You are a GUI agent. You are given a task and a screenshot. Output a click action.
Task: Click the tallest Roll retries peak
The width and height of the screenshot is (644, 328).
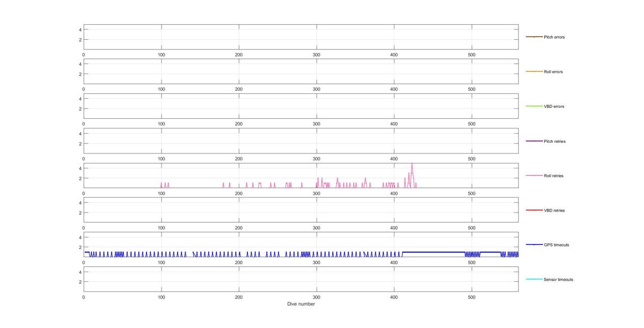coord(412,164)
